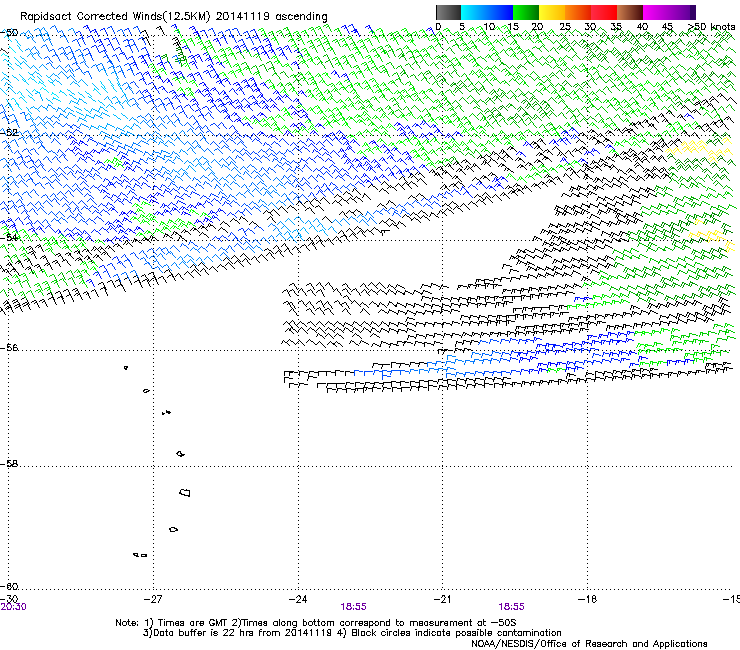
Task: Click the 'Data buffer is 22 hrs' note
Action: pyautogui.click(x=202, y=633)
